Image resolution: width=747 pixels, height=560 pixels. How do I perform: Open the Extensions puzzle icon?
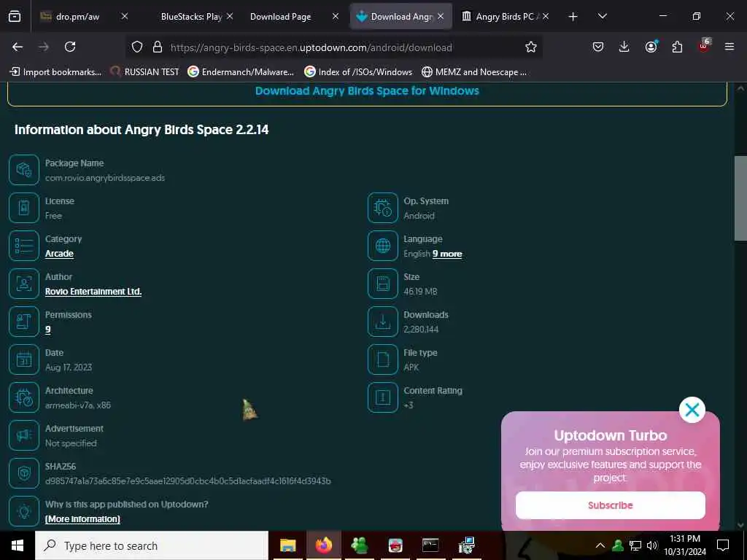tap(677, 47)
